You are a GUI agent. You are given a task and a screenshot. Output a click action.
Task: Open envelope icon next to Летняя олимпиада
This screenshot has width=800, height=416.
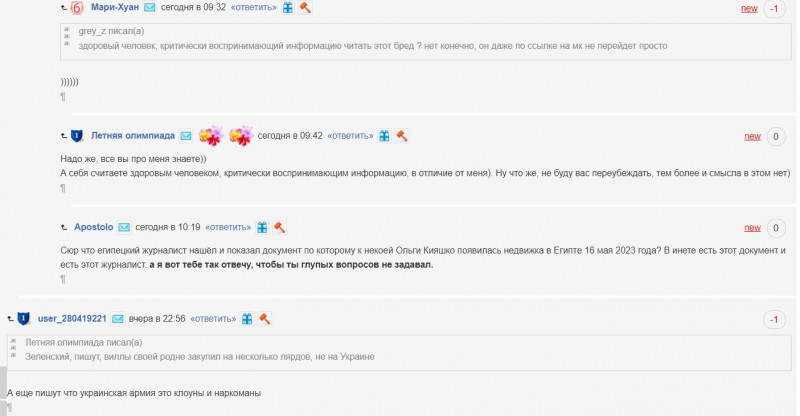(186, 136)
